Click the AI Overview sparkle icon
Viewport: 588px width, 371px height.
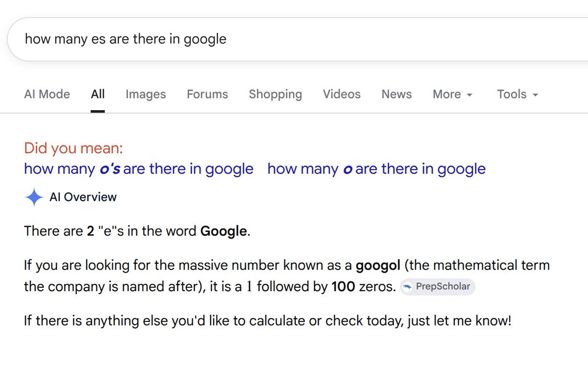click(x=34, y=197)
